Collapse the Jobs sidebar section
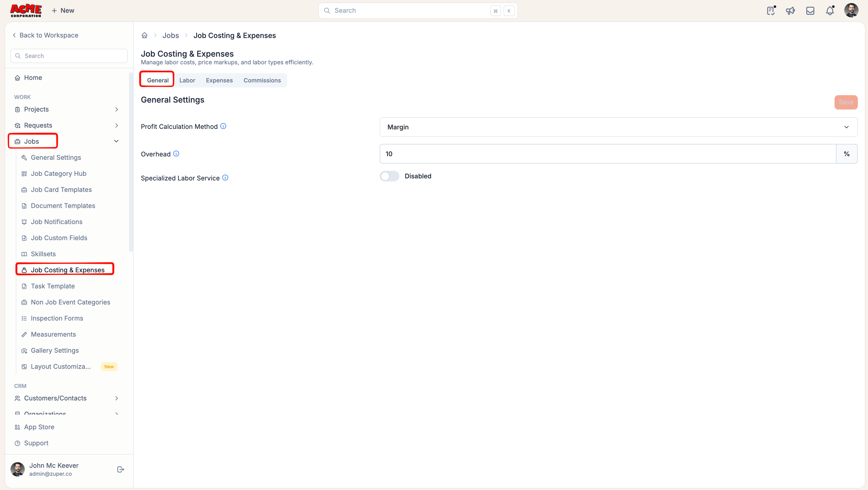This screenshot has height=490, width=868. [x=116, y=141]
